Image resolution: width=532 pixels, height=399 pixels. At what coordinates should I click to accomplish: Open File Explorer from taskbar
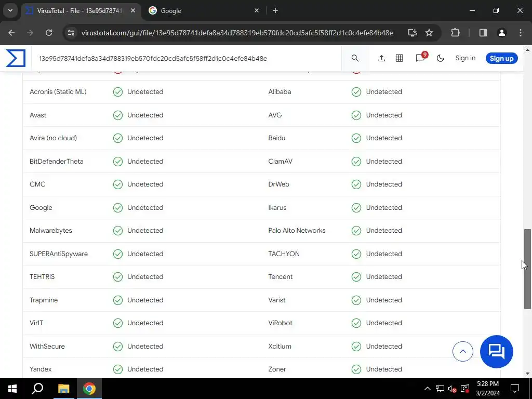click(63, 389)
